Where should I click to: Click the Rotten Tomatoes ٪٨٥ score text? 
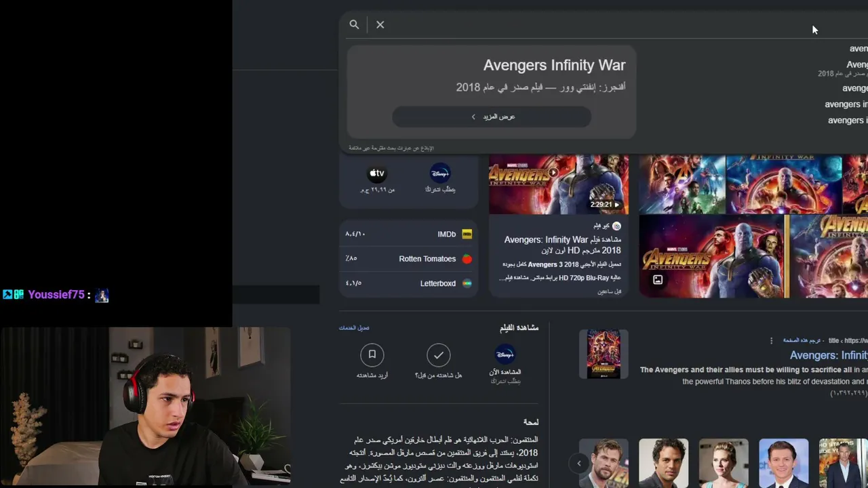[x=351, y=259]
